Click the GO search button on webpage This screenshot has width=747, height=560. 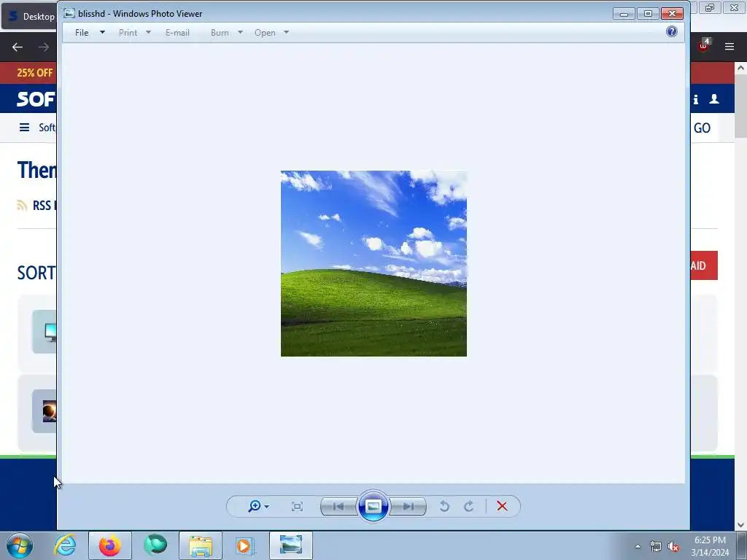(x=703, y=128)
